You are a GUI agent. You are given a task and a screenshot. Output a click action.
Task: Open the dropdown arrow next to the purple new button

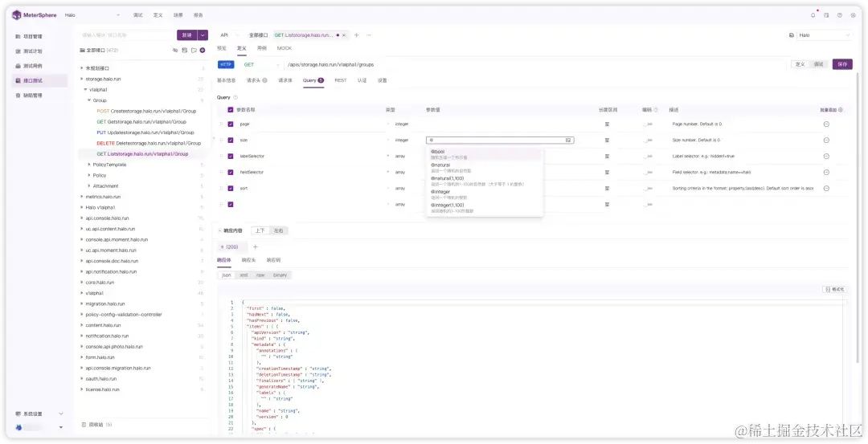[203, 35]
